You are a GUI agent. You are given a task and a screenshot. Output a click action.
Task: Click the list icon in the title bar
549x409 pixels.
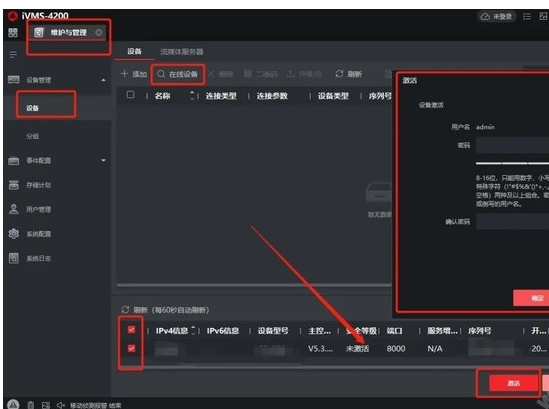[x=527, y=16]
